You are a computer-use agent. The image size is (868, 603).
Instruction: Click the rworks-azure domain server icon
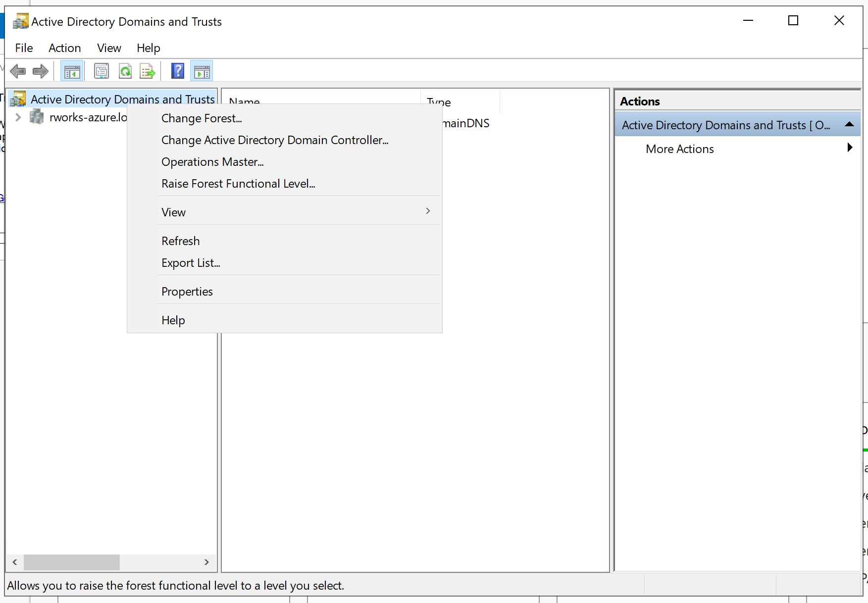pyautogui.click(x=37, y=117)
